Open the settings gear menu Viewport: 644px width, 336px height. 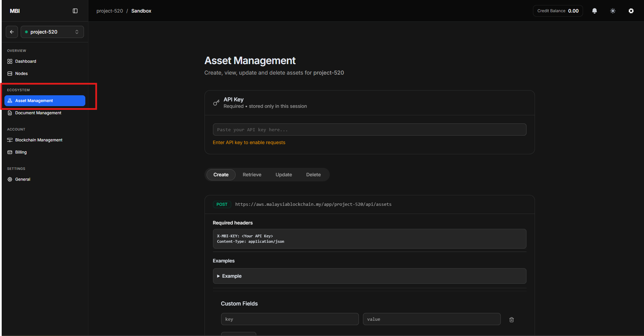click(631, 11)
